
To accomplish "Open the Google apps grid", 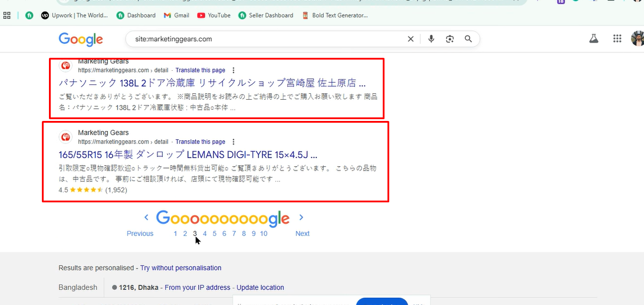I will pyautogui.click(x=617, y=38).
